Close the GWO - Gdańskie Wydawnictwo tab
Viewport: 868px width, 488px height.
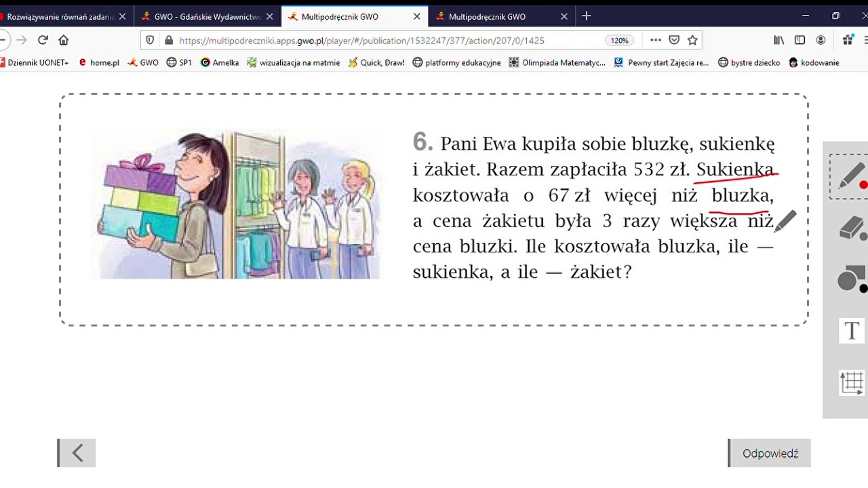(270, 16)
